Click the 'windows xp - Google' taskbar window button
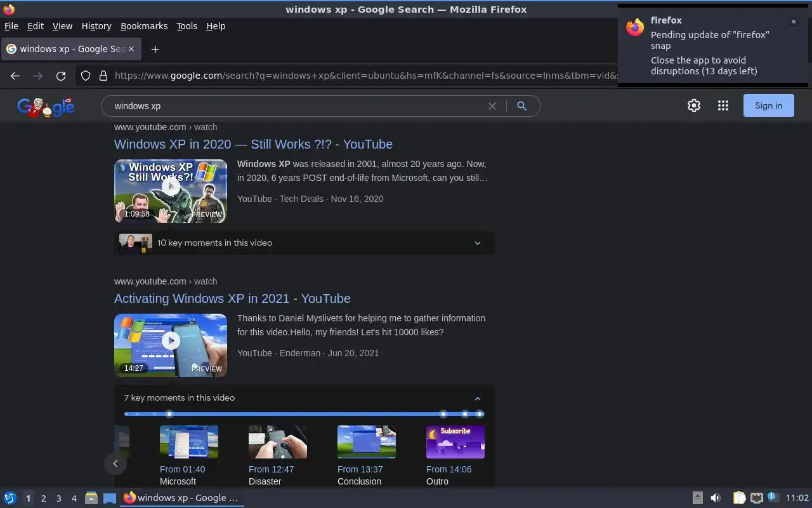The height and width of the screenshot is (508, 812). click(182, 498)
